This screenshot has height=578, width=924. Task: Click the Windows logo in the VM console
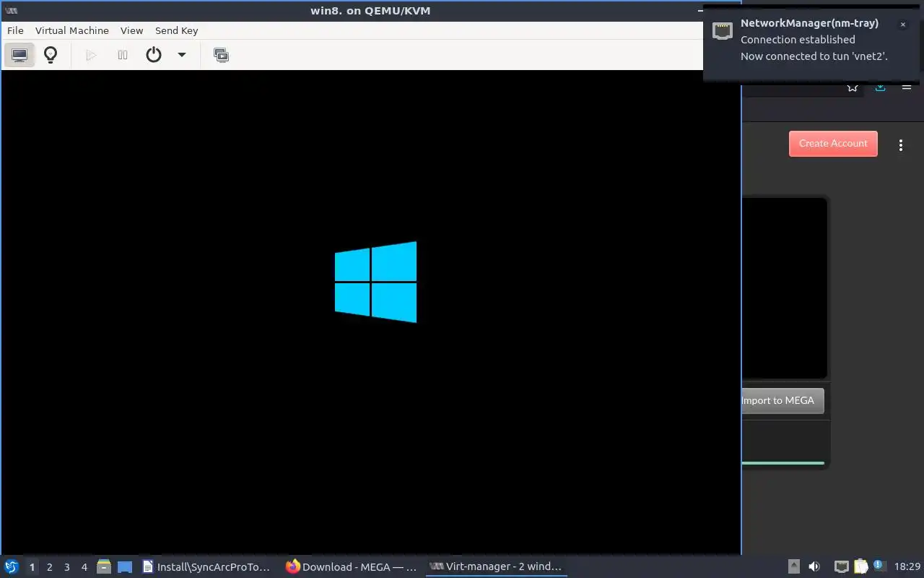click(x=375, y=282)
